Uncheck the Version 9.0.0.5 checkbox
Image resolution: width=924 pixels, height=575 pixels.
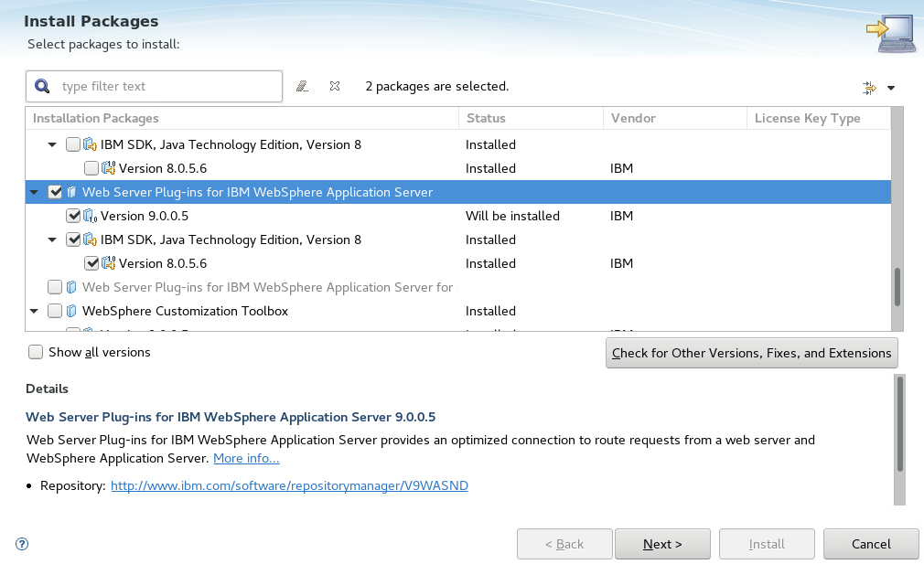(73, 216)
